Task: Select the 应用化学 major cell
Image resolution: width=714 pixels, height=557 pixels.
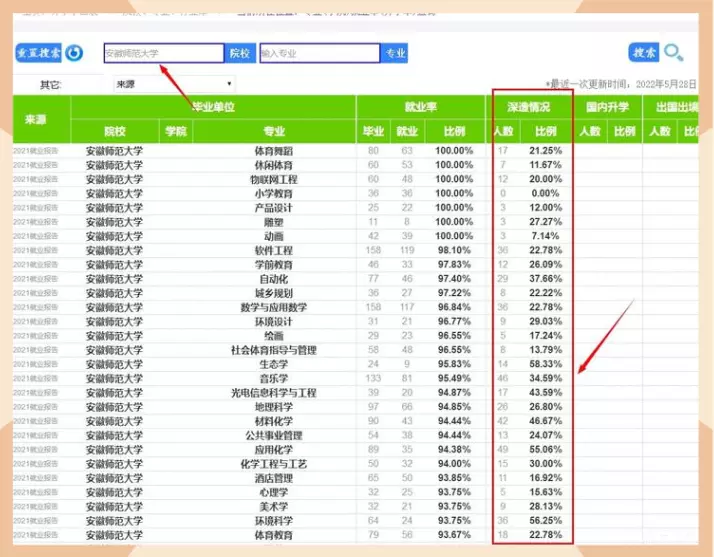Action: [x=274, y=450]
